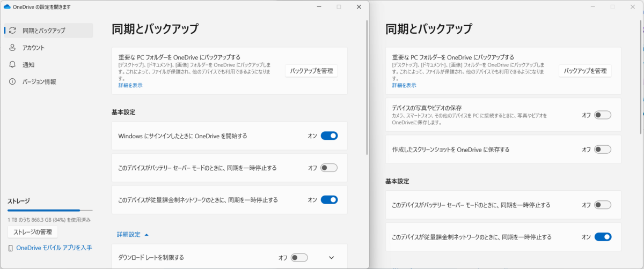
Task: Open the アカウント sidebar tab
Action: (x=49, y=48)
